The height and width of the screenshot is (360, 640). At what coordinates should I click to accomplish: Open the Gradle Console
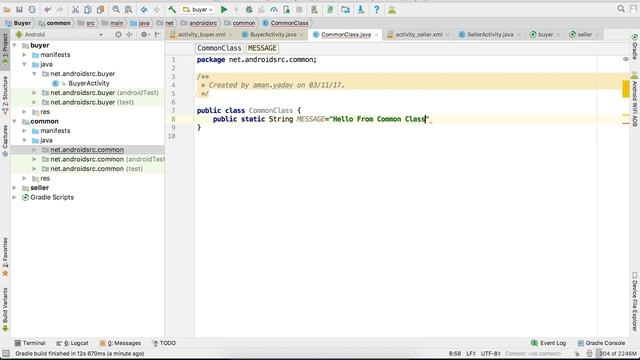(x=601, y=343)
